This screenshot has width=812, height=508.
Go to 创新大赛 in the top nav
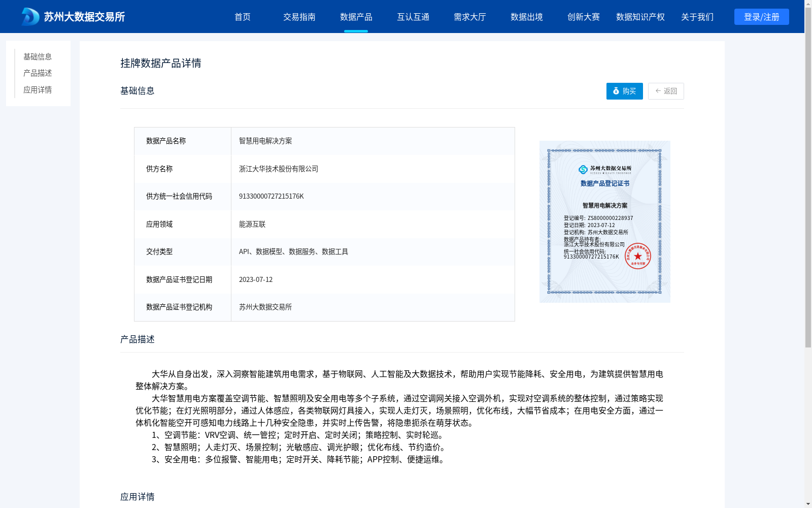click(x=584, y=17)
